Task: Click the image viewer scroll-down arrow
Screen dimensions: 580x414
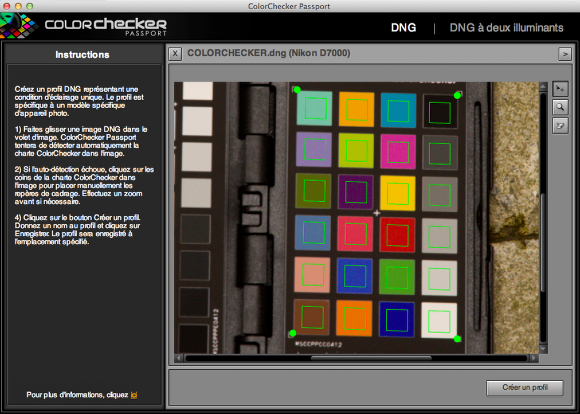Action: [543, 349]
